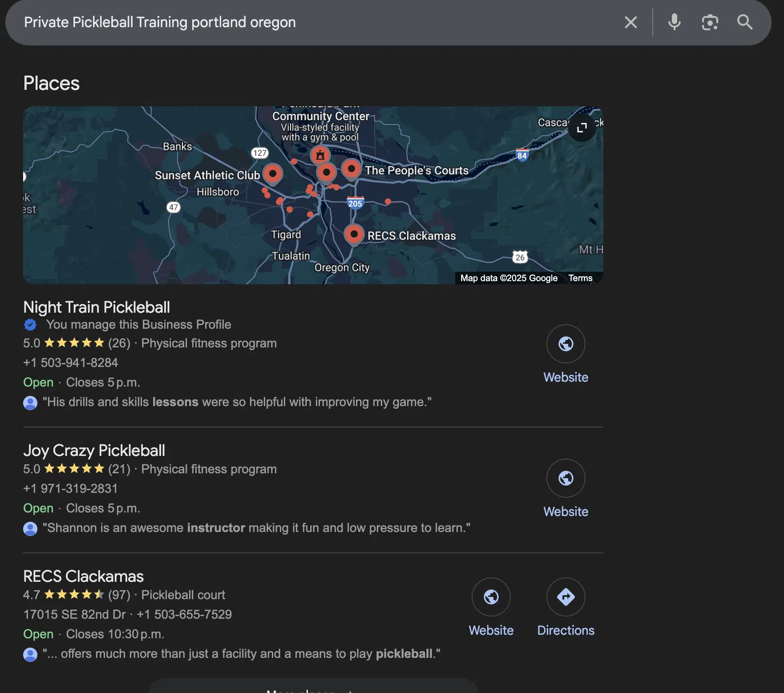Open Joy Crazy Pickleball listing title

pyautogui.click(x=94, y=451)
